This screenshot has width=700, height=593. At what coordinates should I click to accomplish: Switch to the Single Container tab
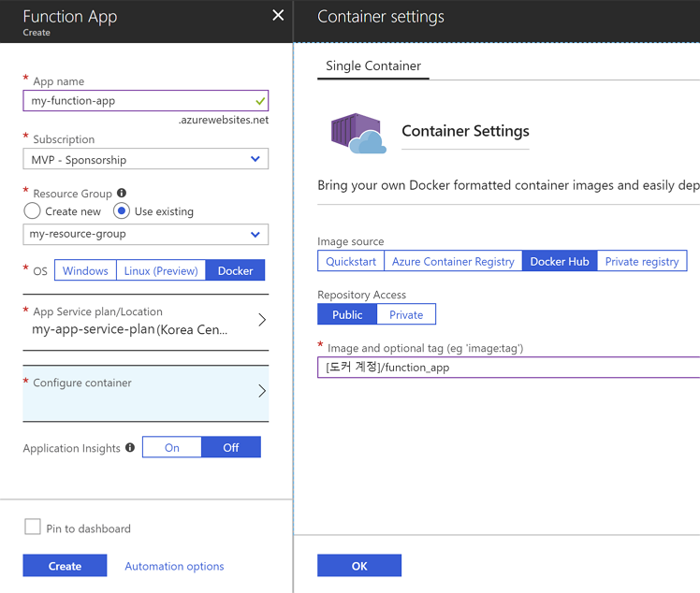click(373, 66)
